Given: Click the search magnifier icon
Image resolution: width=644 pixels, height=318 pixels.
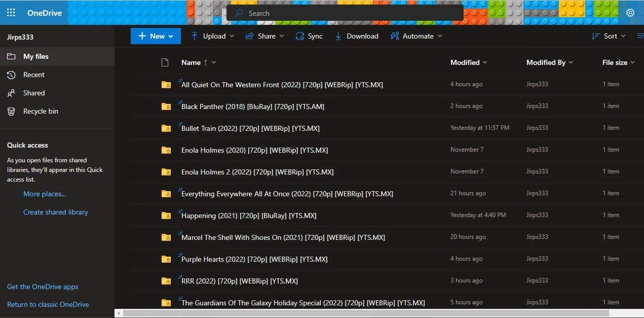Looking at the screenshot, I should pos(239,13).
